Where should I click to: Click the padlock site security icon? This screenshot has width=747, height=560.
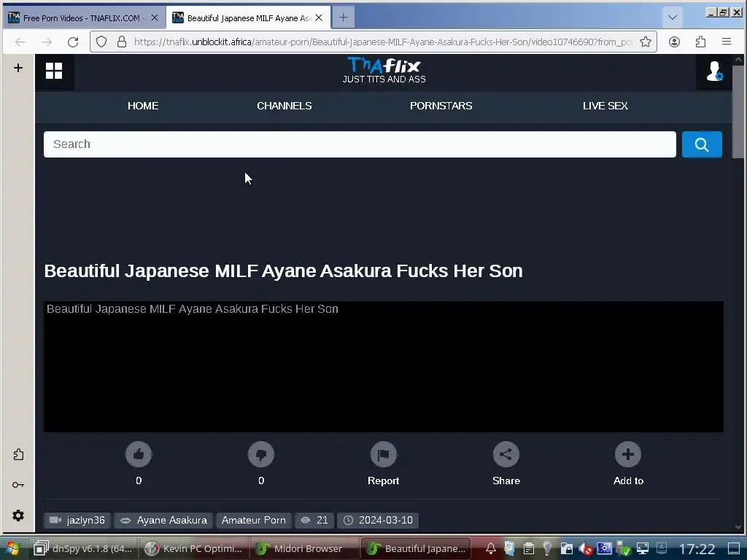(122, 42)
